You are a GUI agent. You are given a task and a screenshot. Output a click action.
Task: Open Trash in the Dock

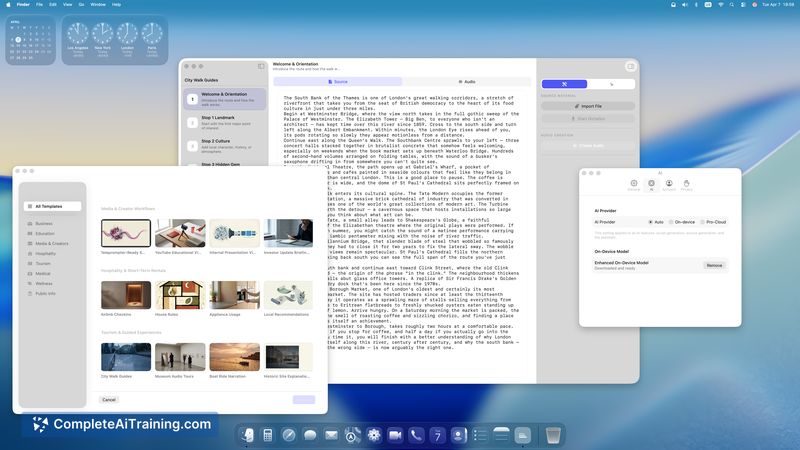[553, 435]
